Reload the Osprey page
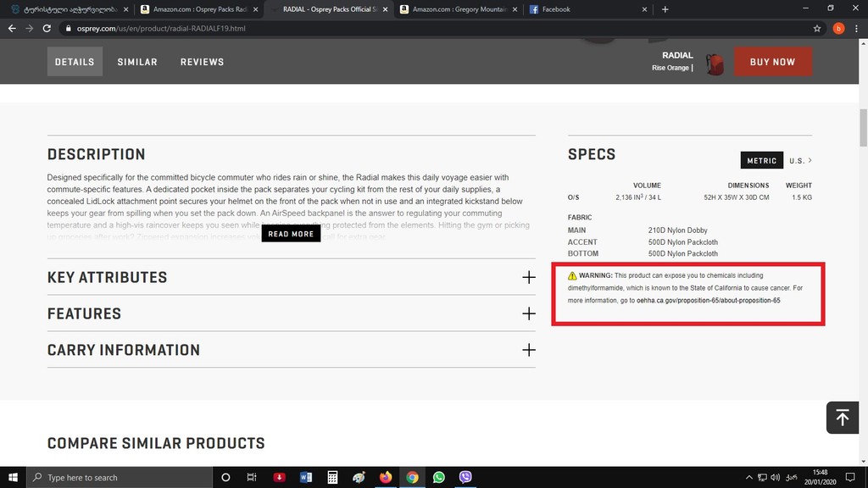The width and height of the screenshot is (868, 488). (47, 28)
